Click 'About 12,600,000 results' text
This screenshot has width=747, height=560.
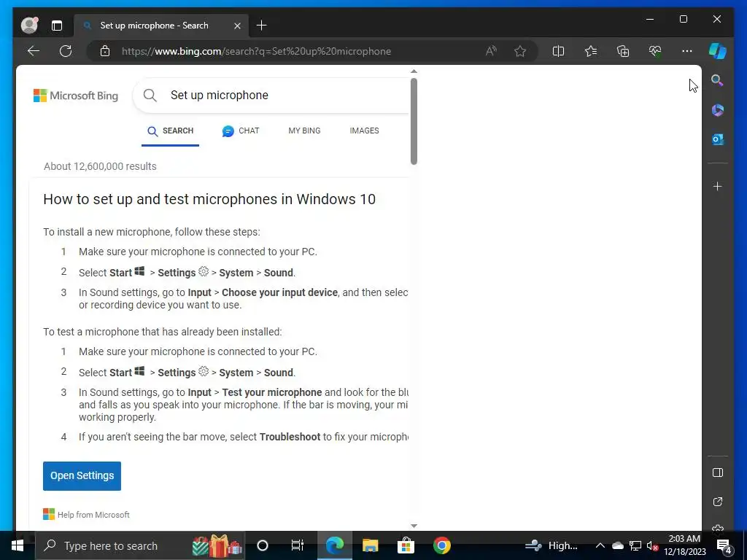click(x=100, y=166)
